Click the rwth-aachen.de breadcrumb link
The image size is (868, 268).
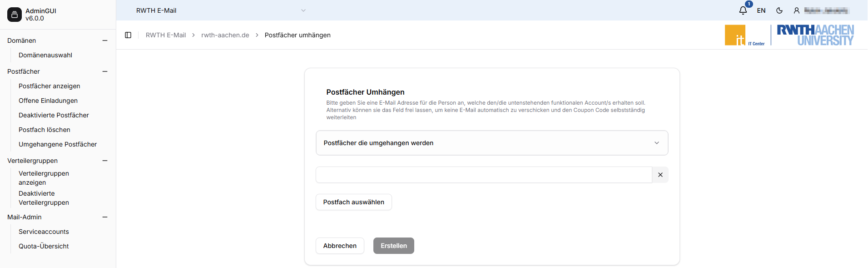point(225,35)
